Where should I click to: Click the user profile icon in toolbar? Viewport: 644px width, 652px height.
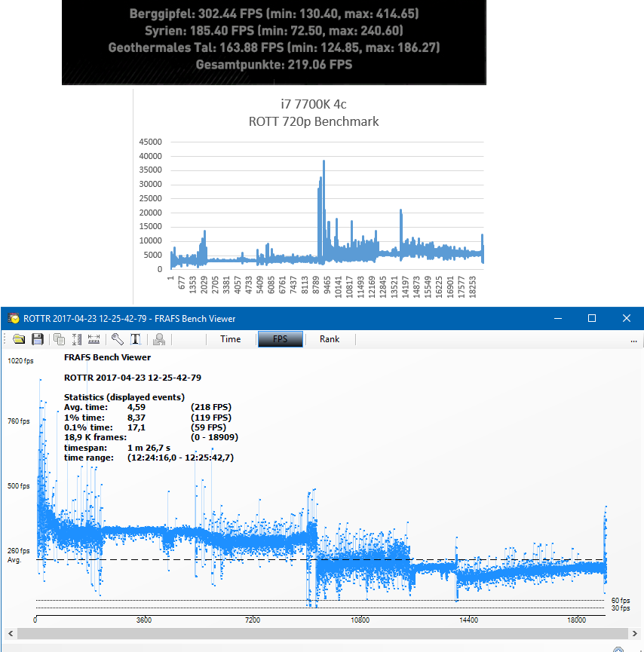tap(159, 339)
